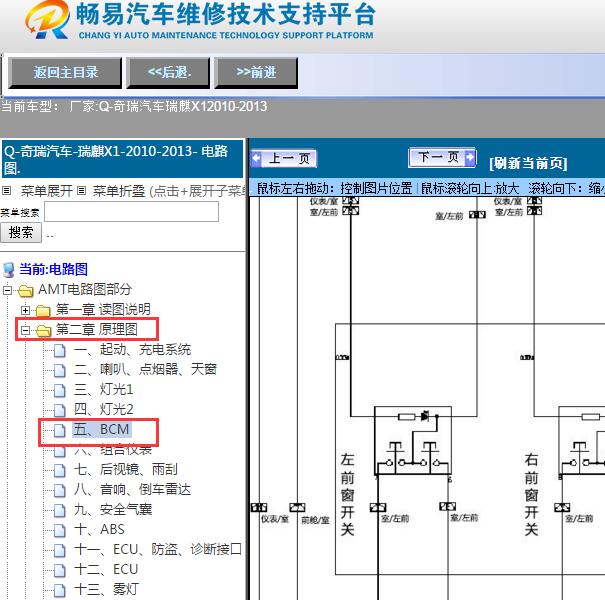Open the 三、灯光1 diagram
605x600 pixels.
(x=103, y=390)
